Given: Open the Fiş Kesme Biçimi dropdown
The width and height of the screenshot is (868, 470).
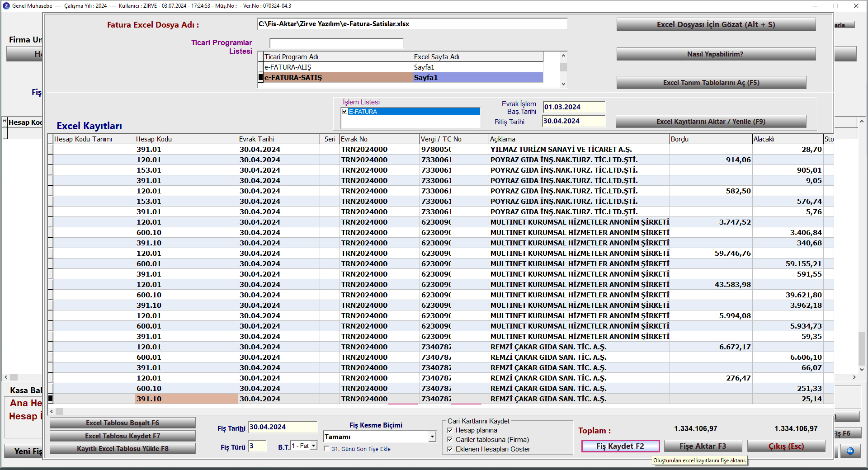Looking at the screenshot, I should click(x=432, y=437).
